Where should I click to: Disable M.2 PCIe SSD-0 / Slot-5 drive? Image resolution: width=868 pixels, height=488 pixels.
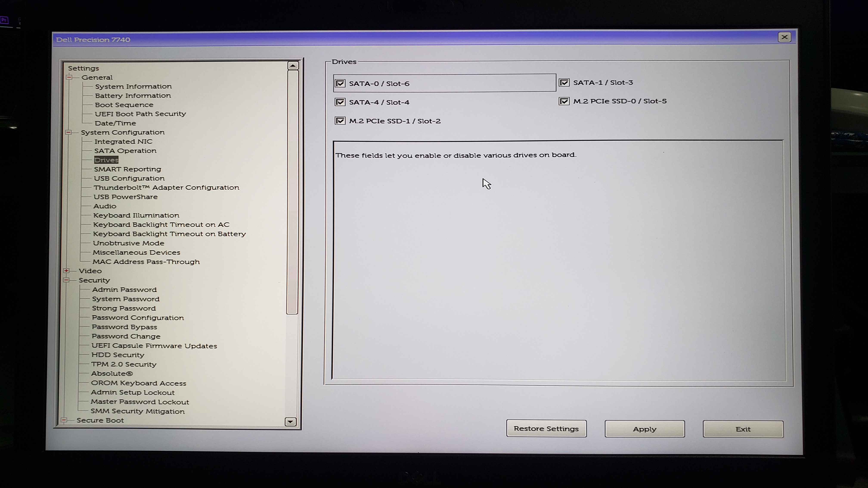(x=564, y=101)
